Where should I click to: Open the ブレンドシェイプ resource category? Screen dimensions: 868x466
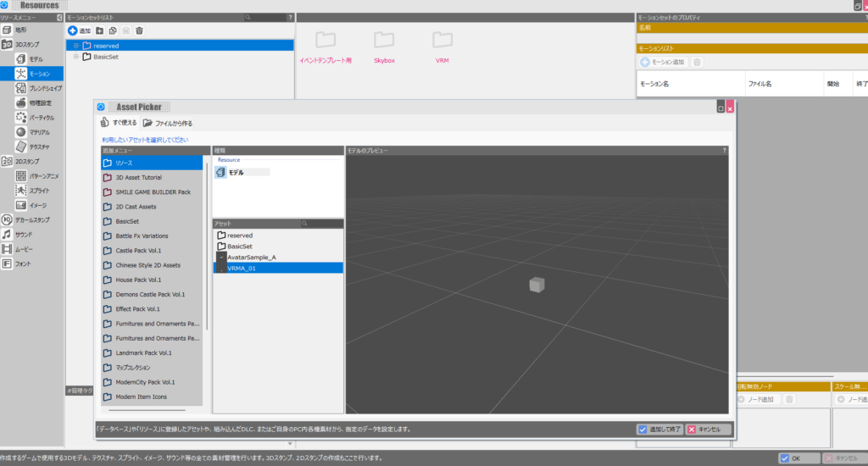[44, 88]
